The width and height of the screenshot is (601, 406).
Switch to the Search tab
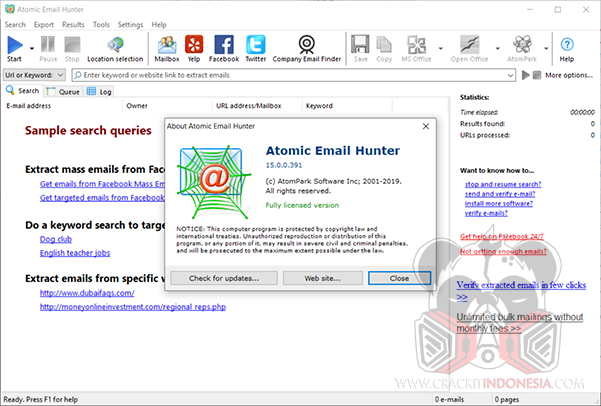pyautogui.click(x=23, y=91)
